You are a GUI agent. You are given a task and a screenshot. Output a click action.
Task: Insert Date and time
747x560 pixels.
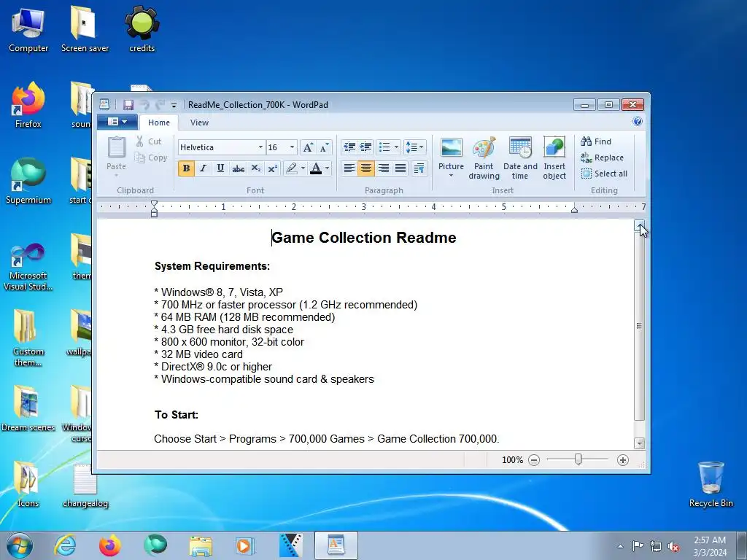519,158
